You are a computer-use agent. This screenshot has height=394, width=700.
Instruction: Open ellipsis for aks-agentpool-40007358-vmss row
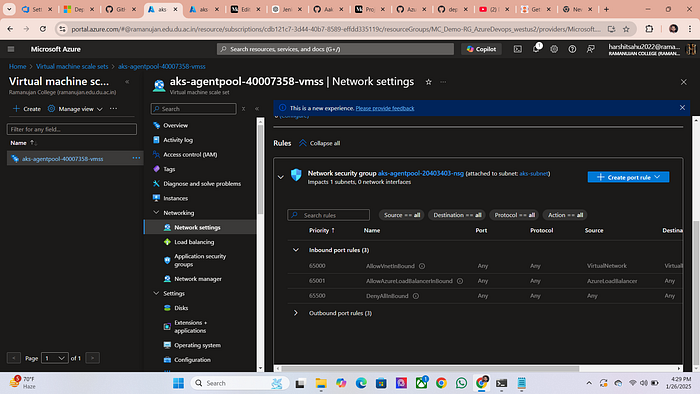(x=136, y=158)
